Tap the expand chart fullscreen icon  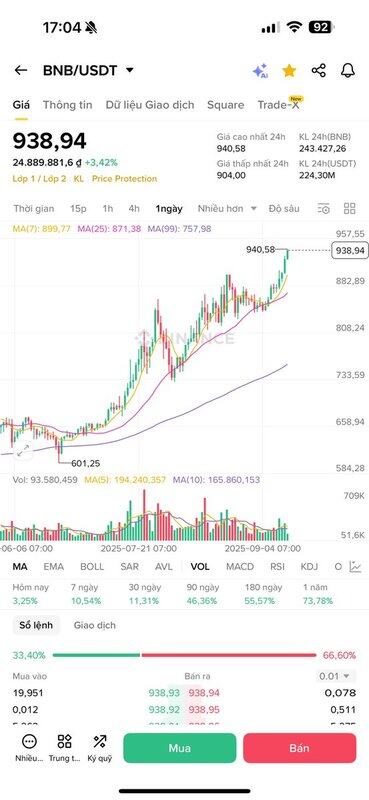click(x=23, y=451)
